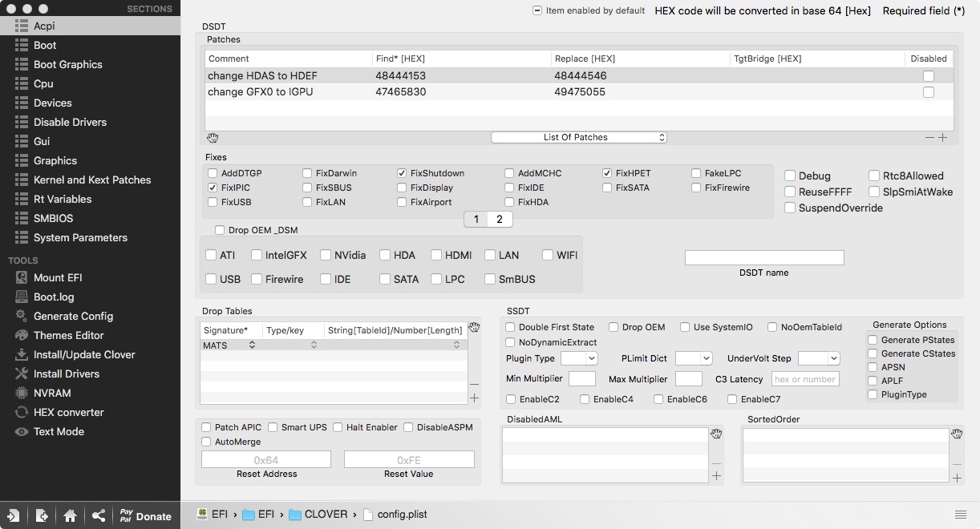This screenshot has width=980, height=529.
Task: Click the Install Drivers tool icon
Action: pos(22,374)
